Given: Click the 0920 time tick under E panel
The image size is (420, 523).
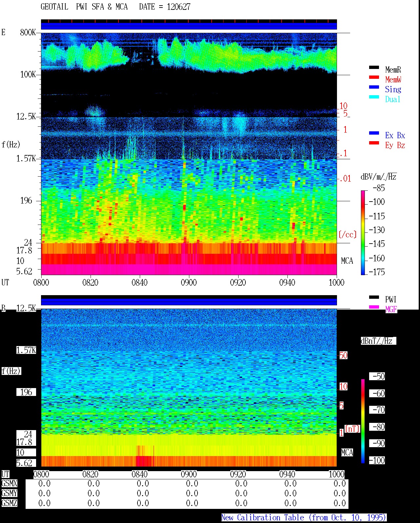Looking at the screenshot, I should 238,283.
